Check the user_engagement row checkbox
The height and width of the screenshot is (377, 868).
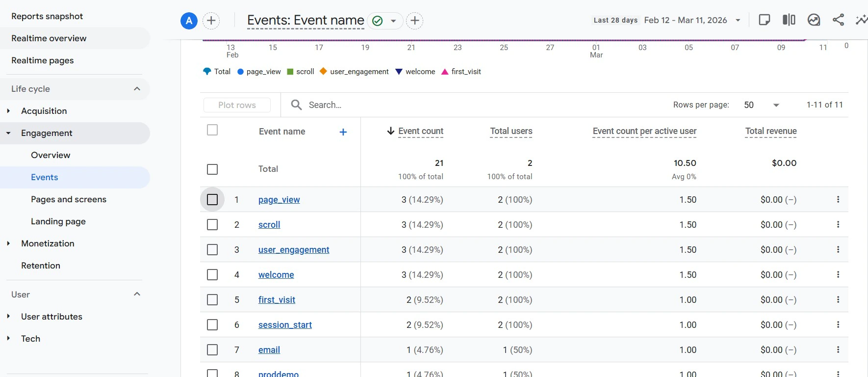[x=212, y=249]
